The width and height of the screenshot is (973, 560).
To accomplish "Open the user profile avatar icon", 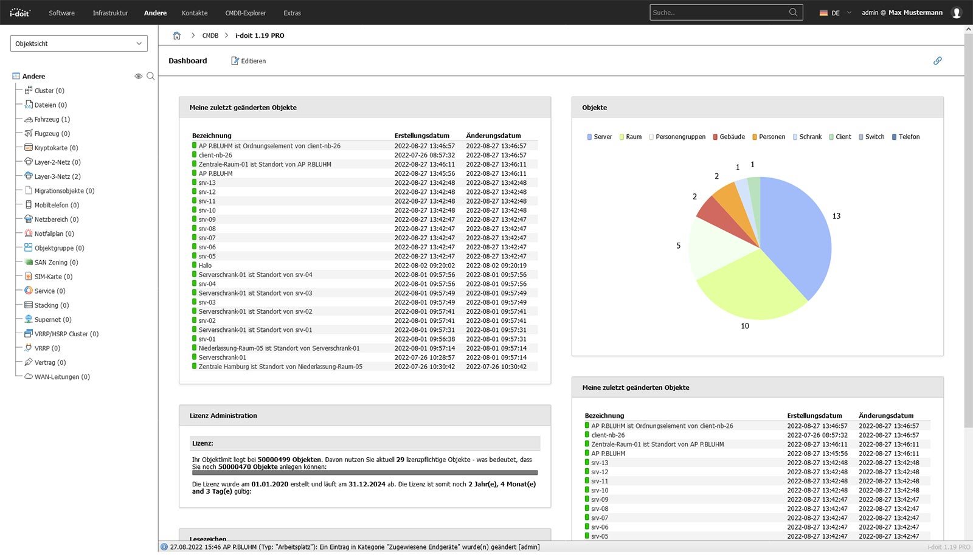I will coord(957,13).
